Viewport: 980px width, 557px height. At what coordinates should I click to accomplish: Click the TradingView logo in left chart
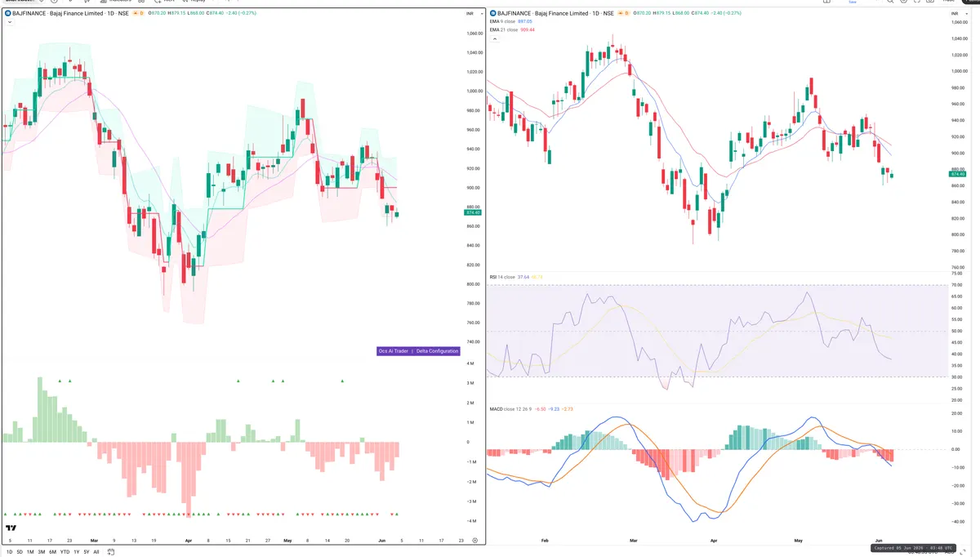point(11,528)
